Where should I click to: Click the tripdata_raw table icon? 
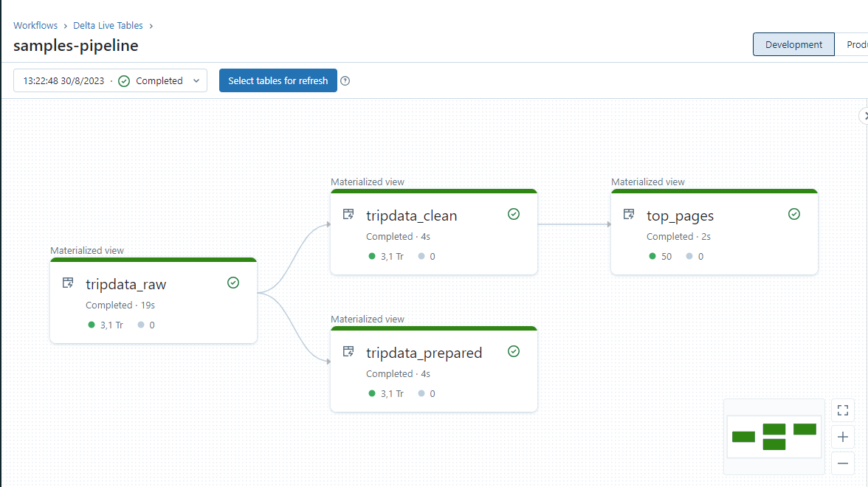(x=68, y=283)
